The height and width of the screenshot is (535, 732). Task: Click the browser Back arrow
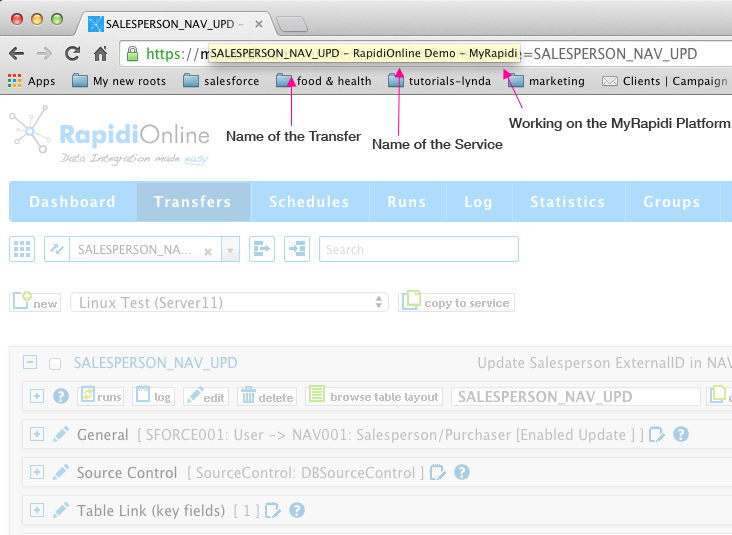[16, 54]
